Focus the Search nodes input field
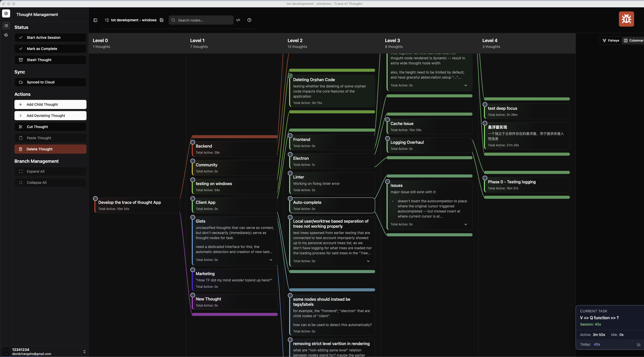 (x=201, y=20)
